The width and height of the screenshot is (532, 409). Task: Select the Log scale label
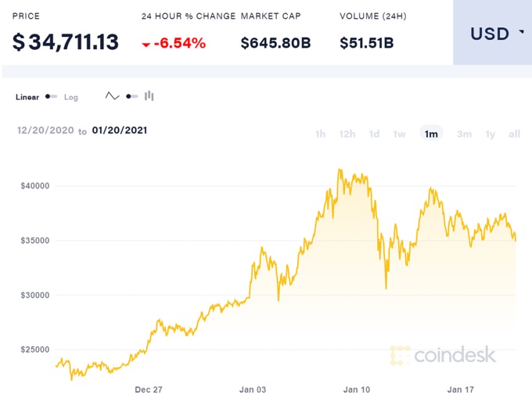[71, 97]
